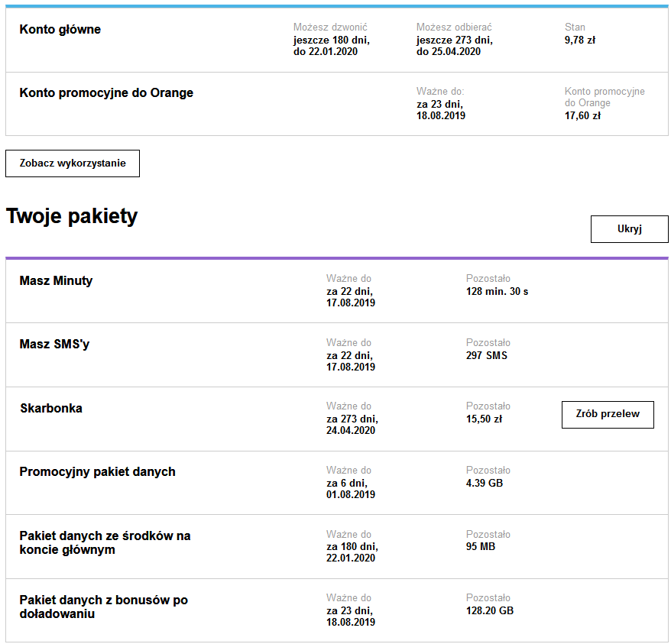671x644 pixels.
Task: Click Pakiet danych z bonusów po doładowaniu
Action: pyautogui.click(x=103, y=607)
